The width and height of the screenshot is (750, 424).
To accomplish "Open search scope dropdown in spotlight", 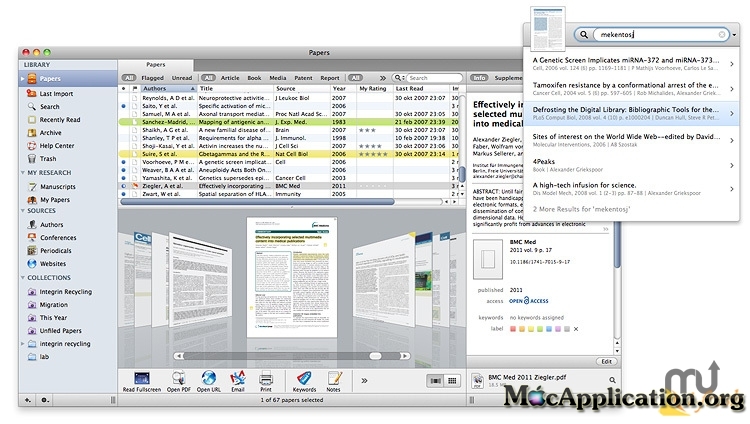I will tap(734, 34).
